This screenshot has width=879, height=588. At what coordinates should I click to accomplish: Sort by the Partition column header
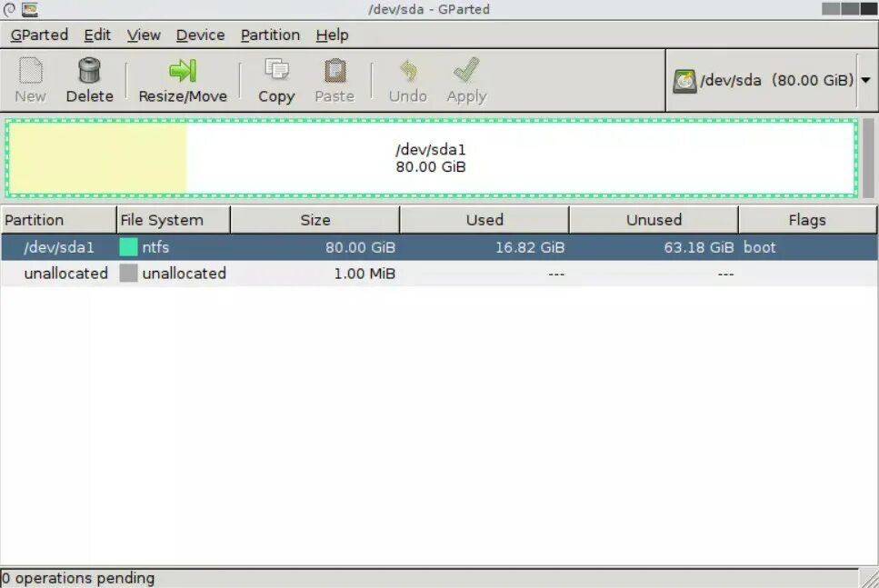click(58, 220)
